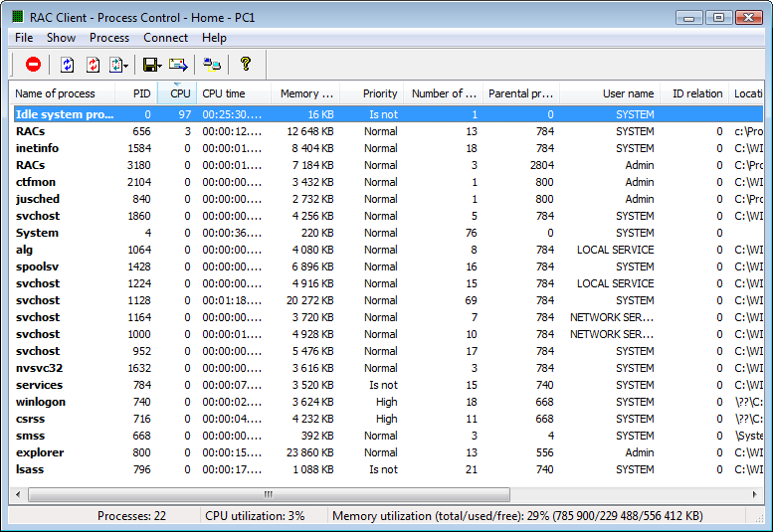
Task: Select the RACs process with PID 3180
Action: (x=388, y=165)
